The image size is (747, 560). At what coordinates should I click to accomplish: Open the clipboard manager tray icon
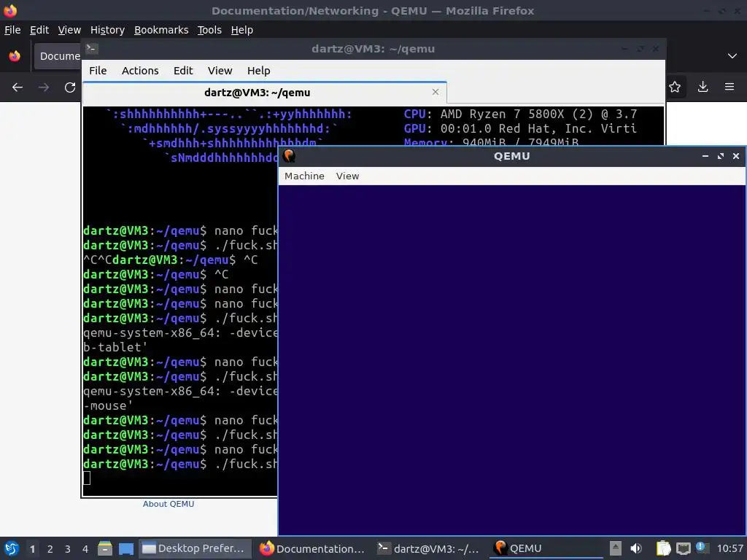tap(663, 548)
